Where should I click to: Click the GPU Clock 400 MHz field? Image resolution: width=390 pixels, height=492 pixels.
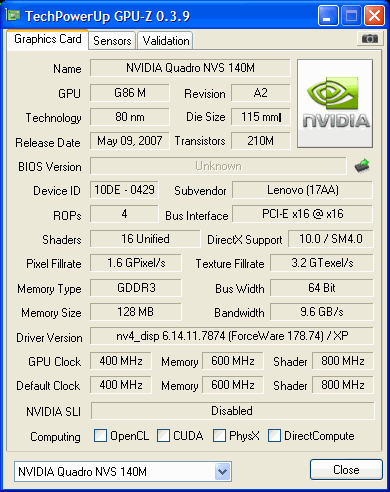click(x=121, y=361)
